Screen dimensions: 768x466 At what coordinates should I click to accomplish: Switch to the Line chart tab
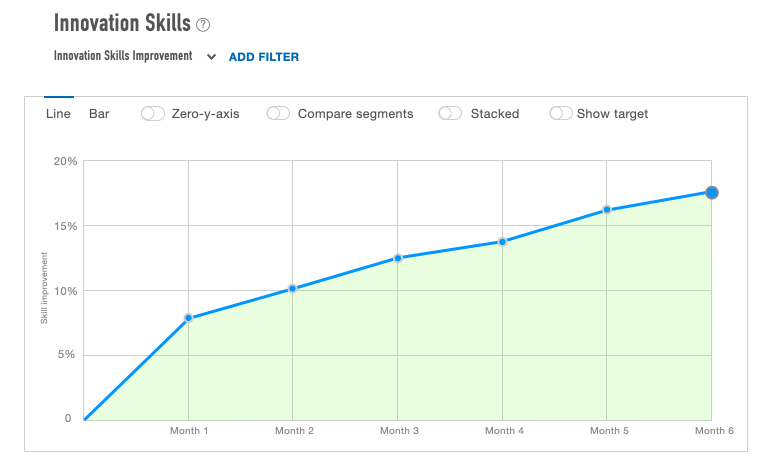pyautogui.click(x=58, y=114)
